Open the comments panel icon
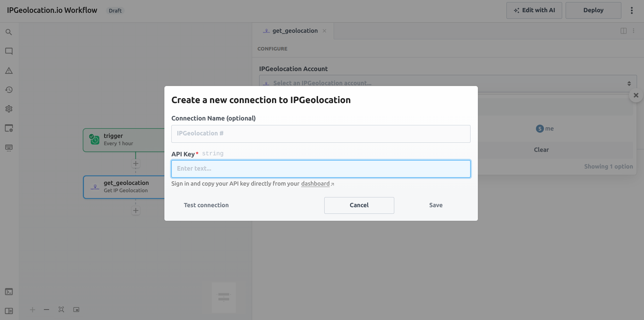The height and width of the screenshot is (320, 644). pyautogui.click(x=9, y=52)
